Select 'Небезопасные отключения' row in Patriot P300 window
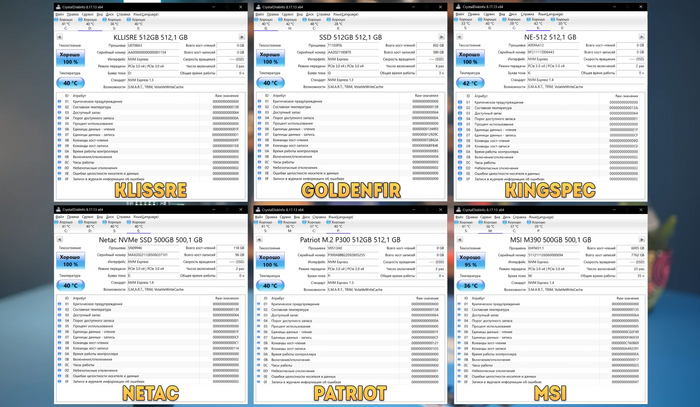Image resolution: width=700 pixels, height=407 pixels. tap(349, 370)
